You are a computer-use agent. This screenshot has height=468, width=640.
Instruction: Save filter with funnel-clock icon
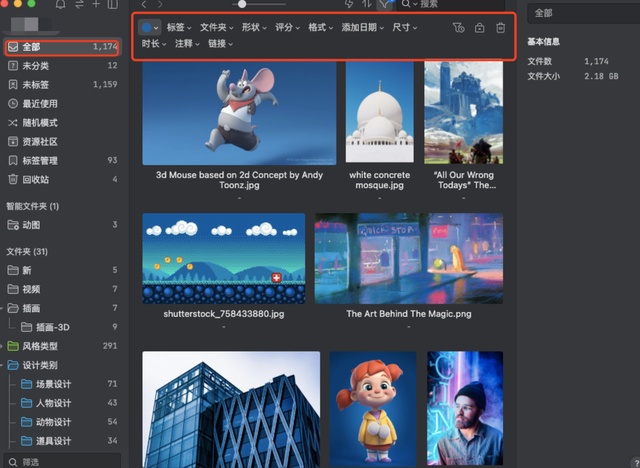[458, 28]
